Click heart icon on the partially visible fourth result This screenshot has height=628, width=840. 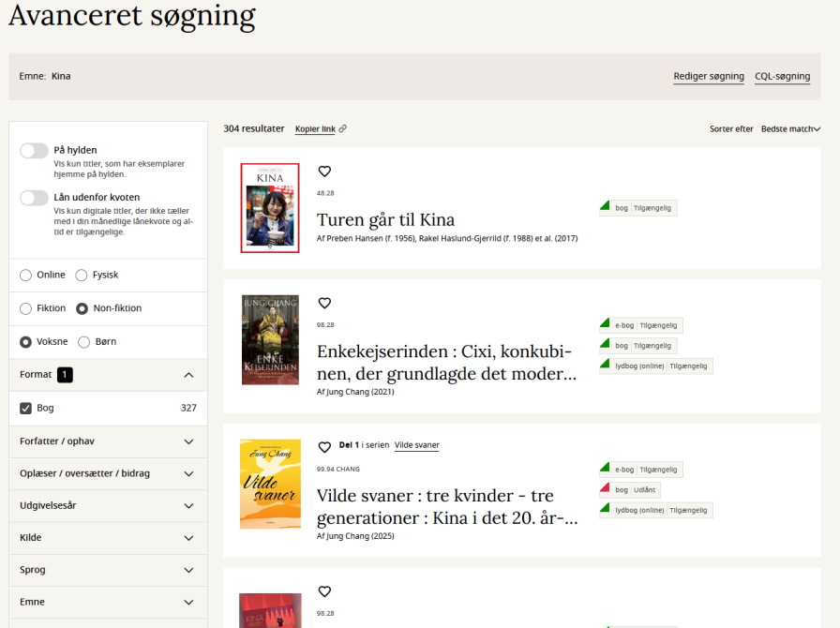(x=324, y=591)
